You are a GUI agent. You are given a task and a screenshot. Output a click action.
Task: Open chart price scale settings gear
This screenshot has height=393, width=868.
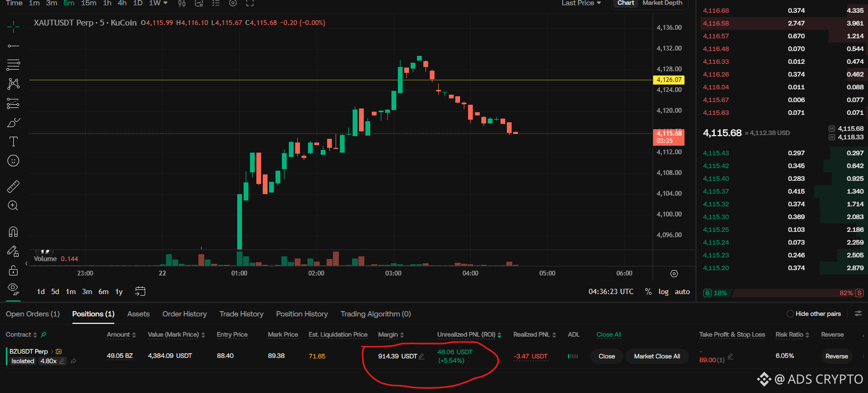(x=674, y=273)
